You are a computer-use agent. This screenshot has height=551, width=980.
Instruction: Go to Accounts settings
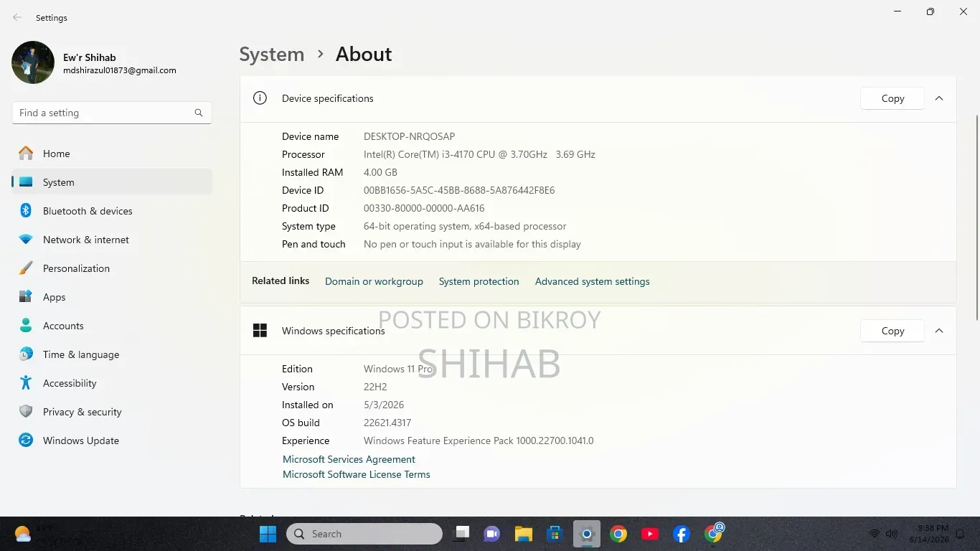point(112,326)
